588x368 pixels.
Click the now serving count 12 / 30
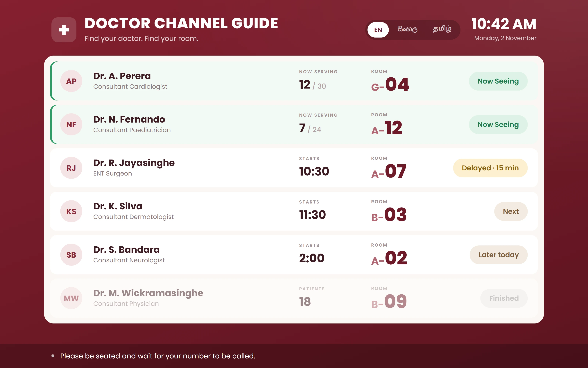[312, 85]
